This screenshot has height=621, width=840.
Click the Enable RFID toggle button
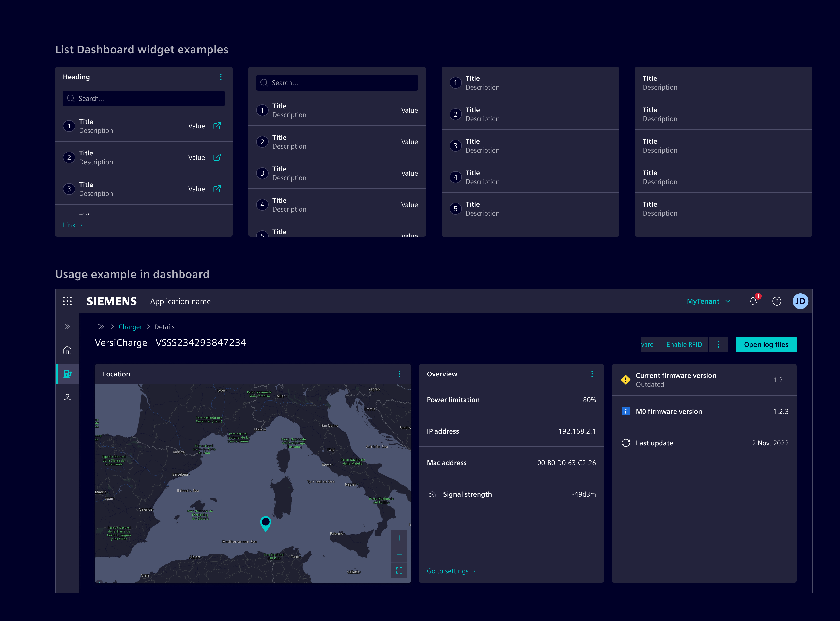click(684, 344)
